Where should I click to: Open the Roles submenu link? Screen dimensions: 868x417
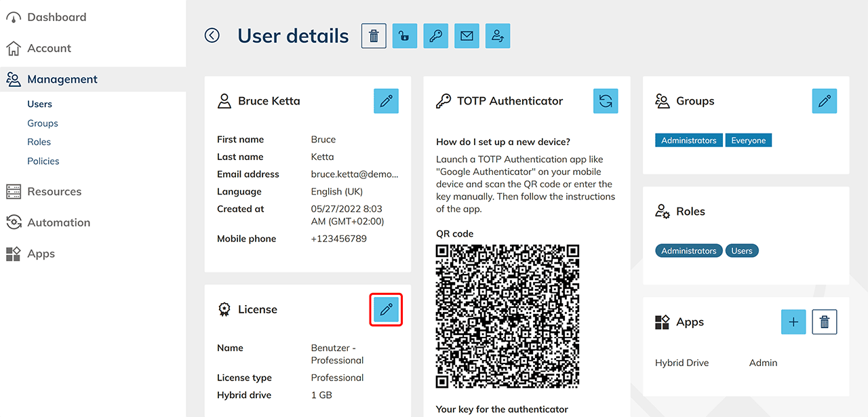39,142
